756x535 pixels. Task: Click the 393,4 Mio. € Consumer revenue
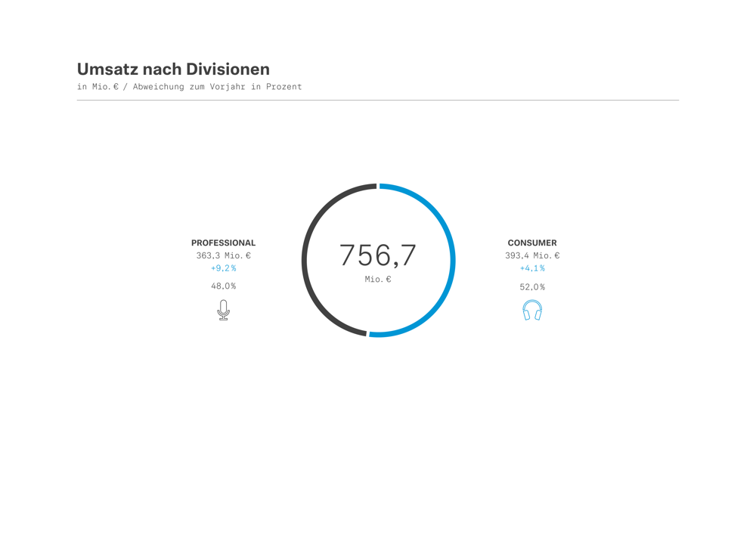click(532, 255)
